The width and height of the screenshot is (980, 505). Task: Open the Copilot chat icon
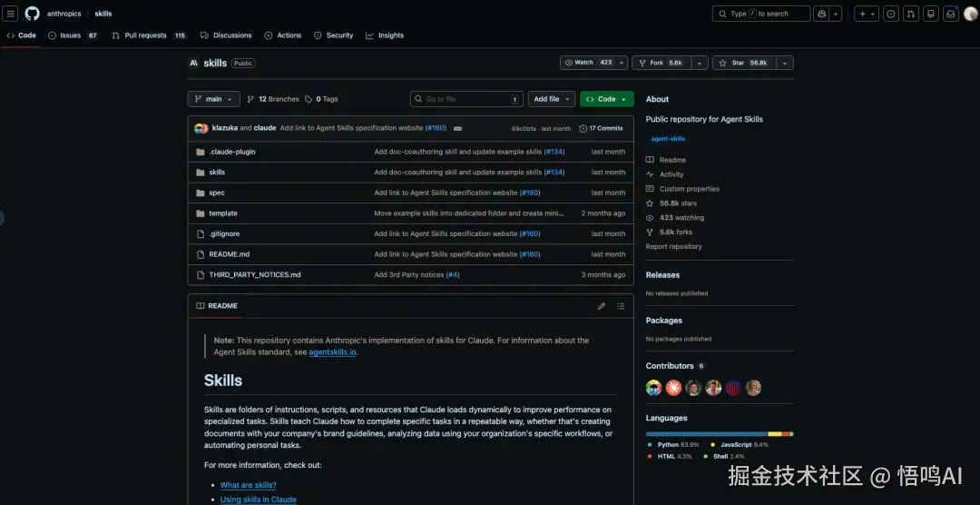point(821,14)
